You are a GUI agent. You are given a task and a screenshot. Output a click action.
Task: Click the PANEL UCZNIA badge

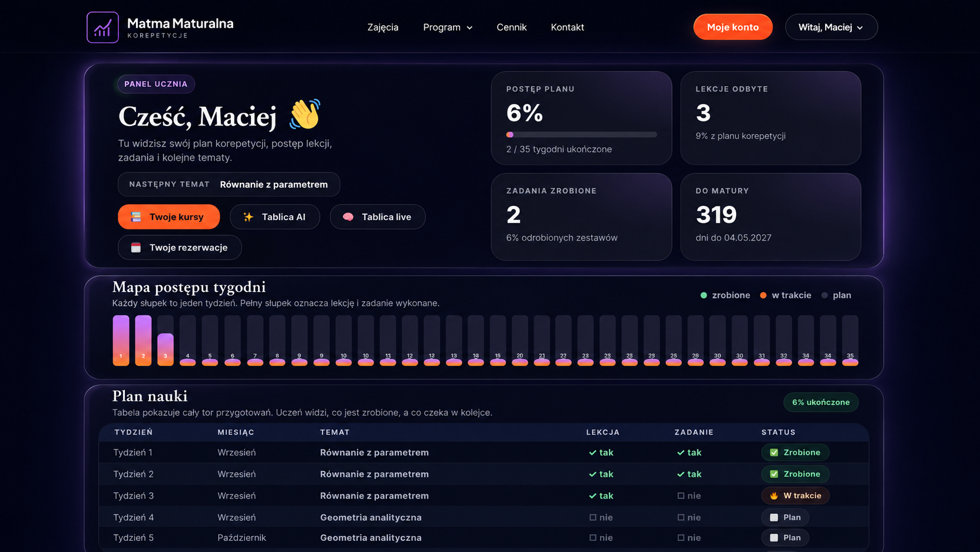point(156,84)
